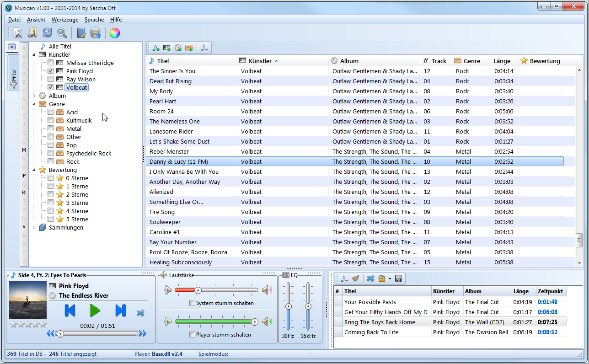Viewport: 589px width, 364px height.
Task: Open the Ansicht menu
Action: 36,20
